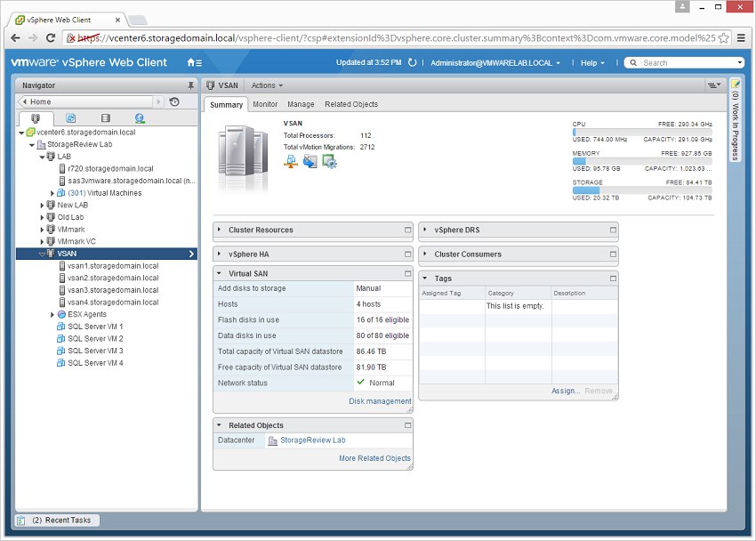This screenshot has width=756, height=541.
Task: Open the vSphere home menu icon
Action: (194, 62)
